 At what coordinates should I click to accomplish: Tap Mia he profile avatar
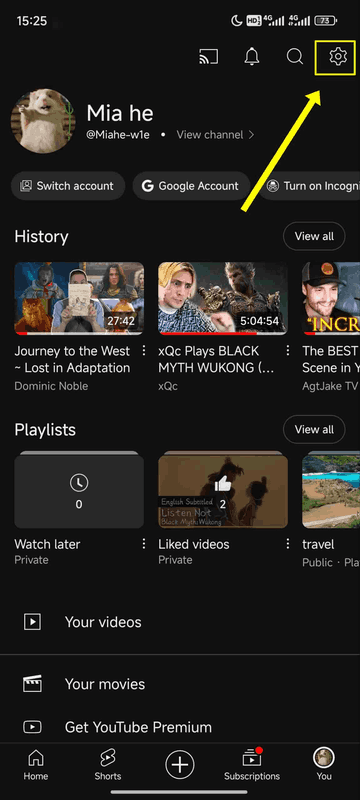(x=43, y=121)
